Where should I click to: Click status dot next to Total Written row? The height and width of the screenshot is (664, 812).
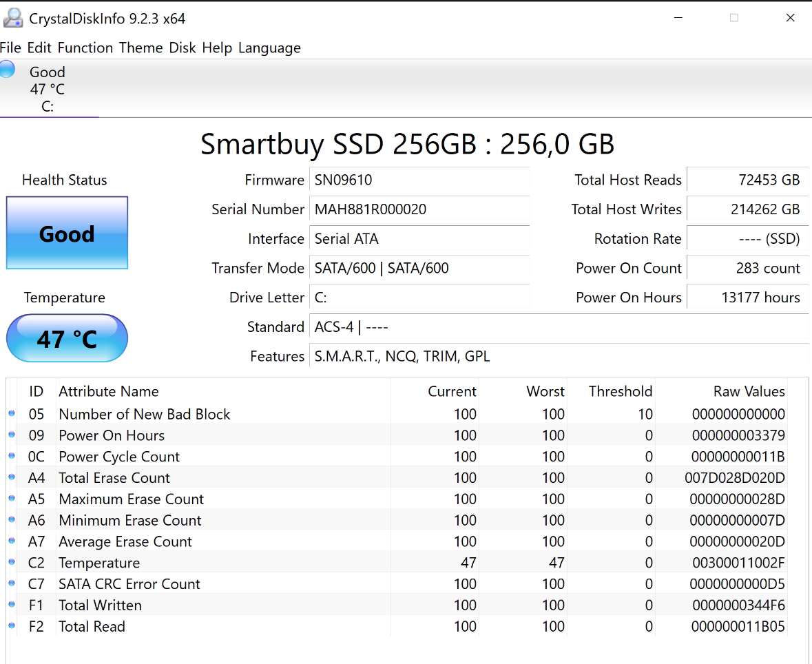pyautogui.click(x=12, y=605)
